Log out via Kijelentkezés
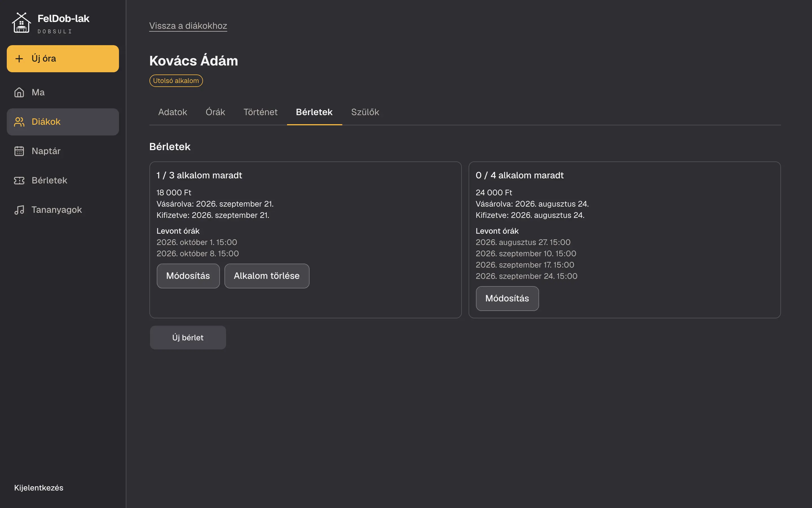 click(39, 488)
